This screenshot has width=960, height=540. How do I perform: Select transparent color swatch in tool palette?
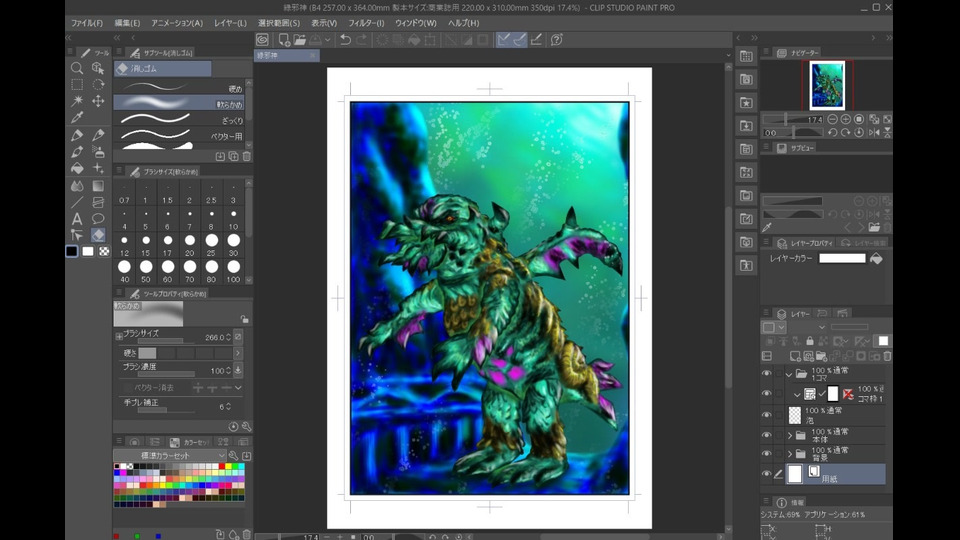104,251
